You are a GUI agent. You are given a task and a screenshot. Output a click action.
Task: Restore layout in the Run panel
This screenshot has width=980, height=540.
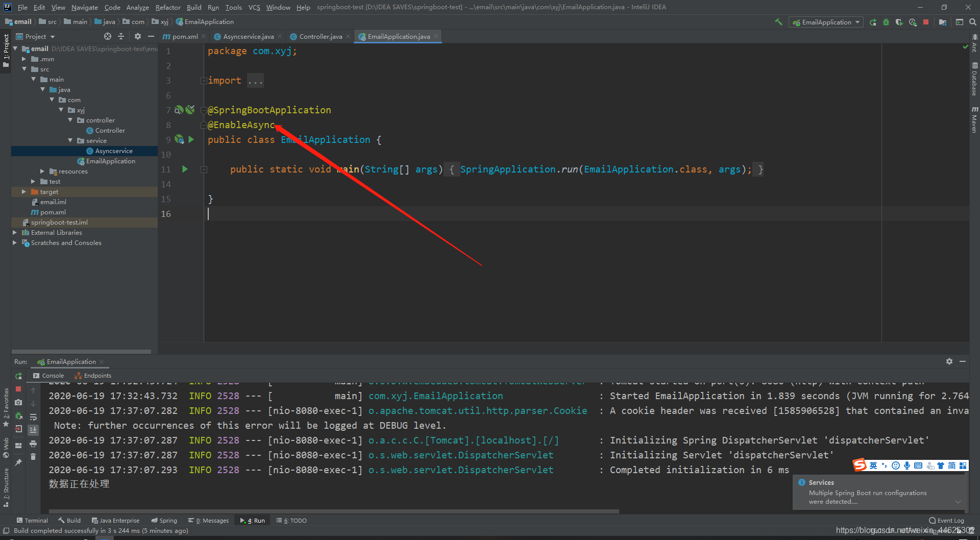[x=18, y=445]
